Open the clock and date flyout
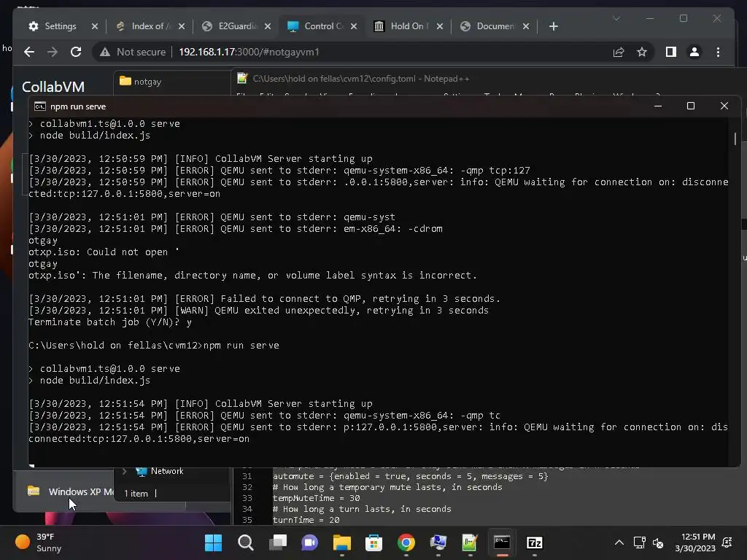Screen dimensions: 747x560 coord(695,542)
